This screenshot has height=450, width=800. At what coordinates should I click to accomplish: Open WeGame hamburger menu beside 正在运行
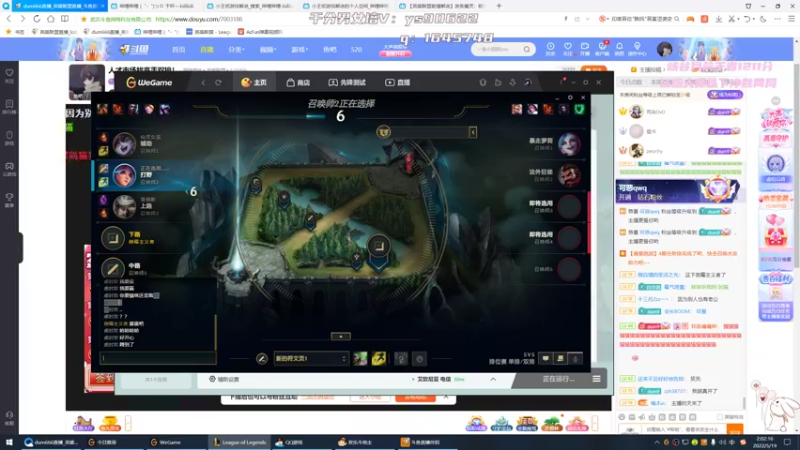[596, 379]
